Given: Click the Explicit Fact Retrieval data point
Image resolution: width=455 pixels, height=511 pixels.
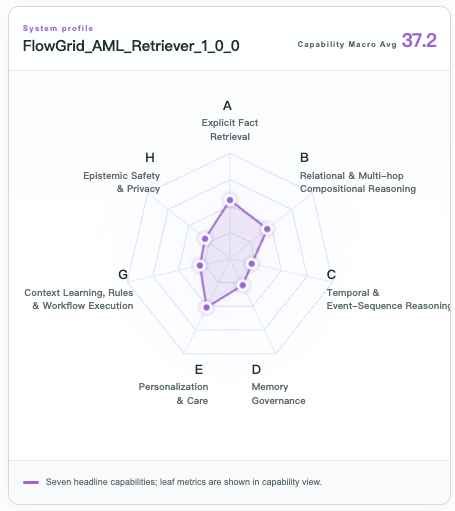Looking at the screenshot, I should coord(230,200).
